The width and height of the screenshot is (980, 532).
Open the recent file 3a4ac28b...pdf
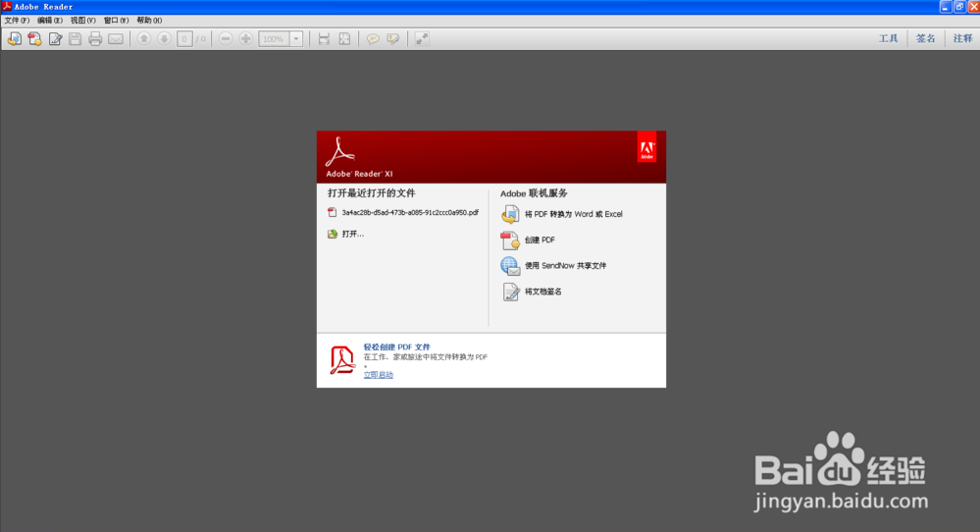pyautogui.click(x=410, y=213)
